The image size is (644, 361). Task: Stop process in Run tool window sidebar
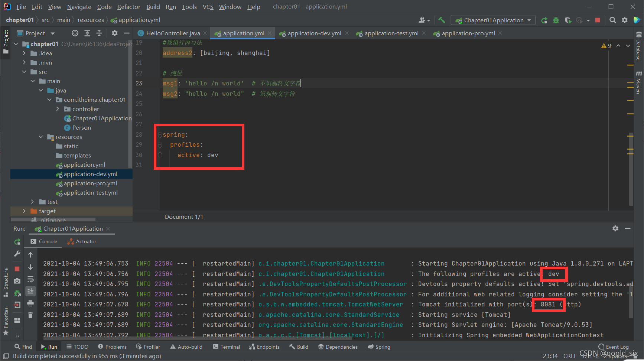tap(17, 269)
